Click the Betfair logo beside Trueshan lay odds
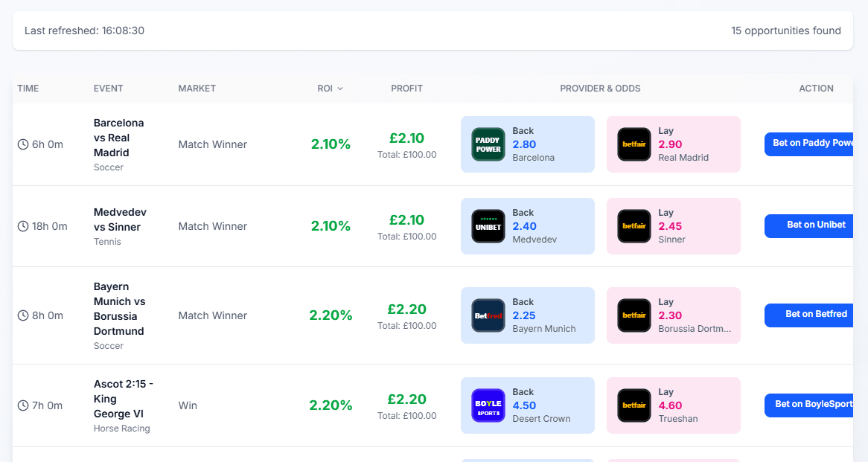This screenshot has height=462, width=868. tap(634, 405)
